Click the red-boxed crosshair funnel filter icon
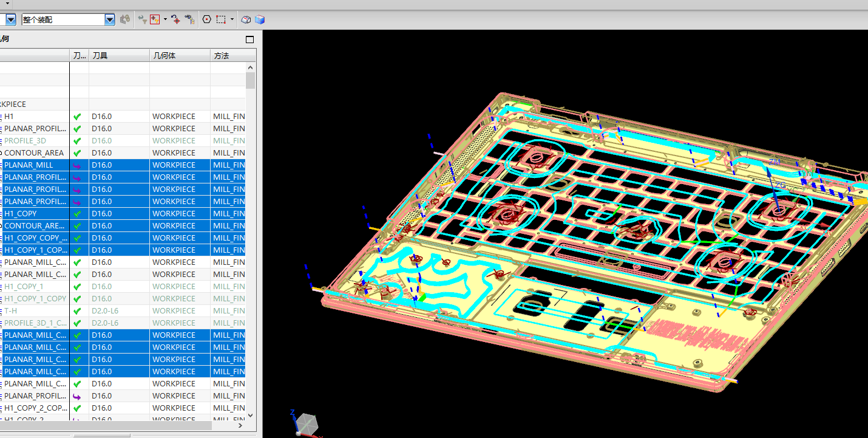 tap(155, 19)
